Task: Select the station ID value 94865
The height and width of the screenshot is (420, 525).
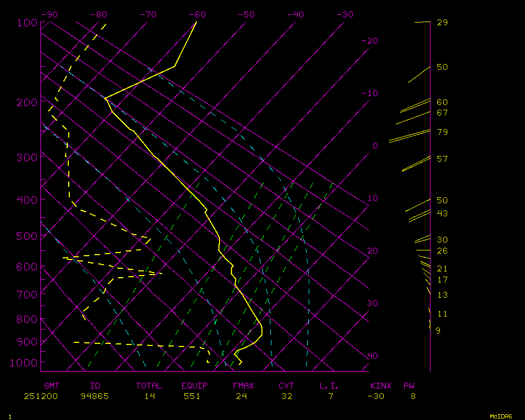Action: [x=95, y=396]
